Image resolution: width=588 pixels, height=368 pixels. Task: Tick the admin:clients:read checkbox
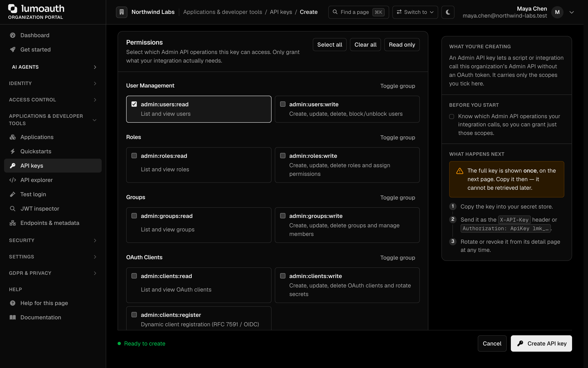point(134,276)
